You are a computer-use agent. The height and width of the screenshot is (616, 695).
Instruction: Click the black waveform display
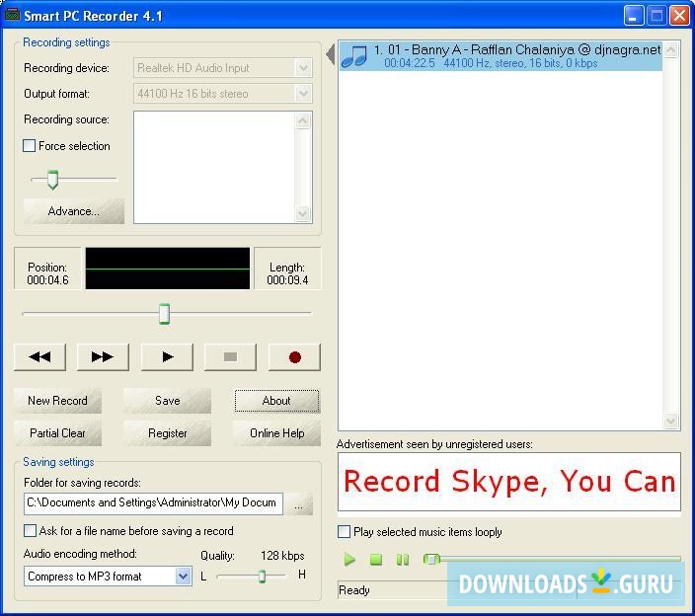tap(168, 269)
